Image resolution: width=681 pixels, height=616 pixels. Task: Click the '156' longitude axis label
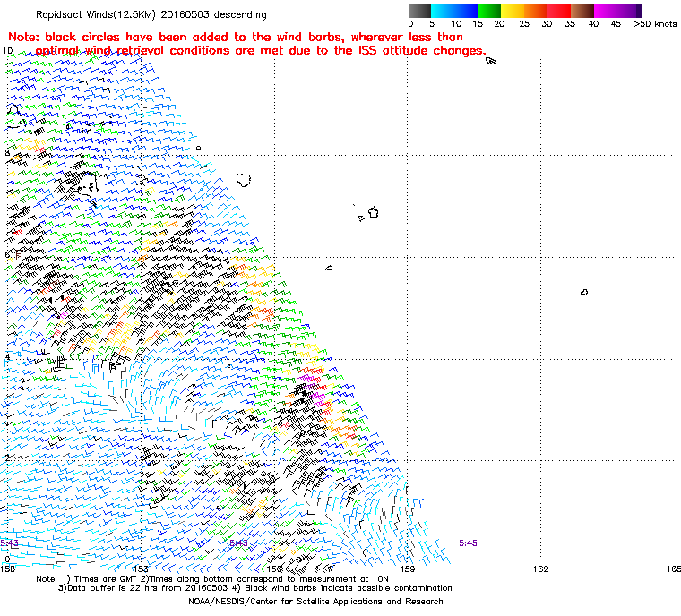coord(274,569)
